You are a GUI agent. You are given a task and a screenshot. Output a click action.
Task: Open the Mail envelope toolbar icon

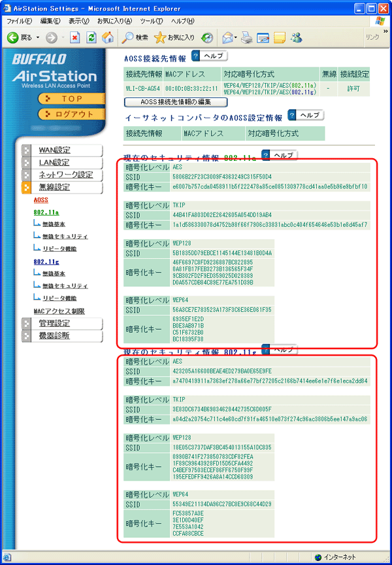click(x=227, y=37)
